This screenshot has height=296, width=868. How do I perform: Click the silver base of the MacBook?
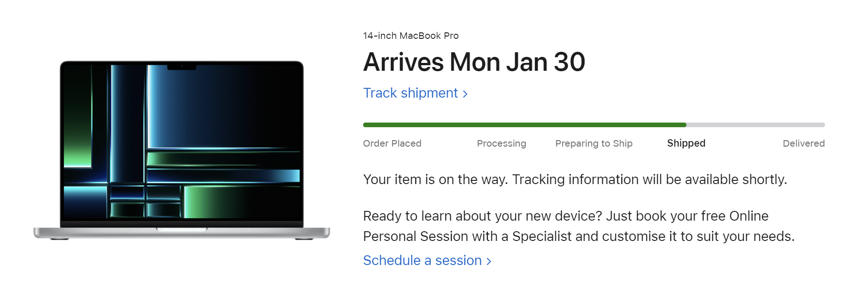tap(182, 233)
